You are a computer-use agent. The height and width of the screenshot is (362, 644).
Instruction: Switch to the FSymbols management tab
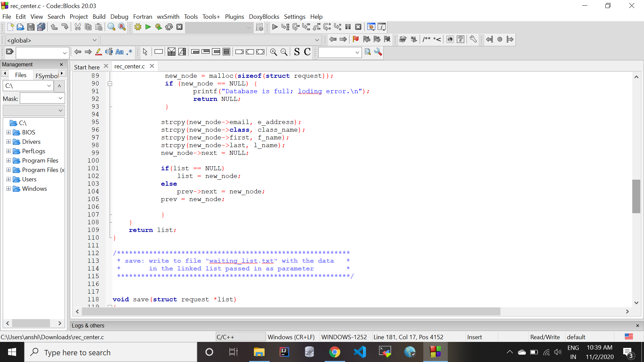(x=47, y=75)
